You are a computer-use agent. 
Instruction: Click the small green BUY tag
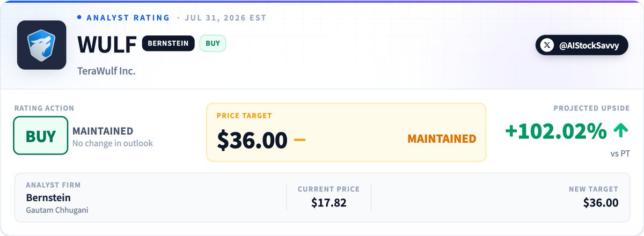tap(213, 43)
